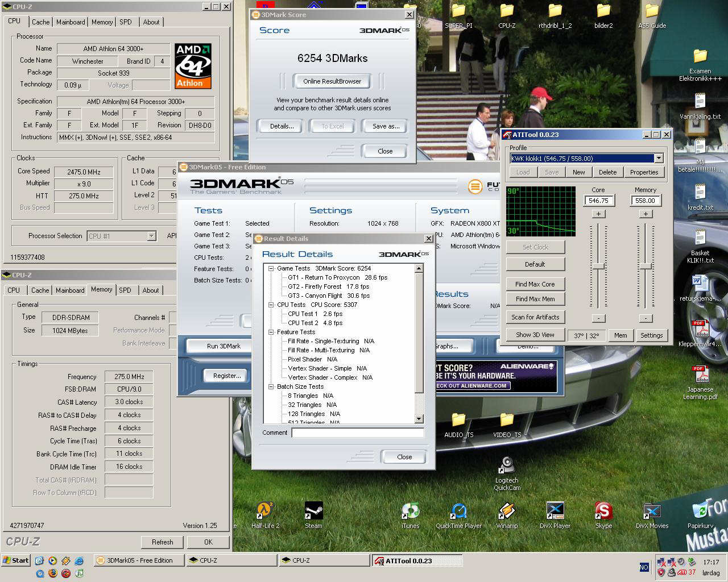Click Run 3DMark button
Viewport: 728px width, 582px height.
point(224,346)
